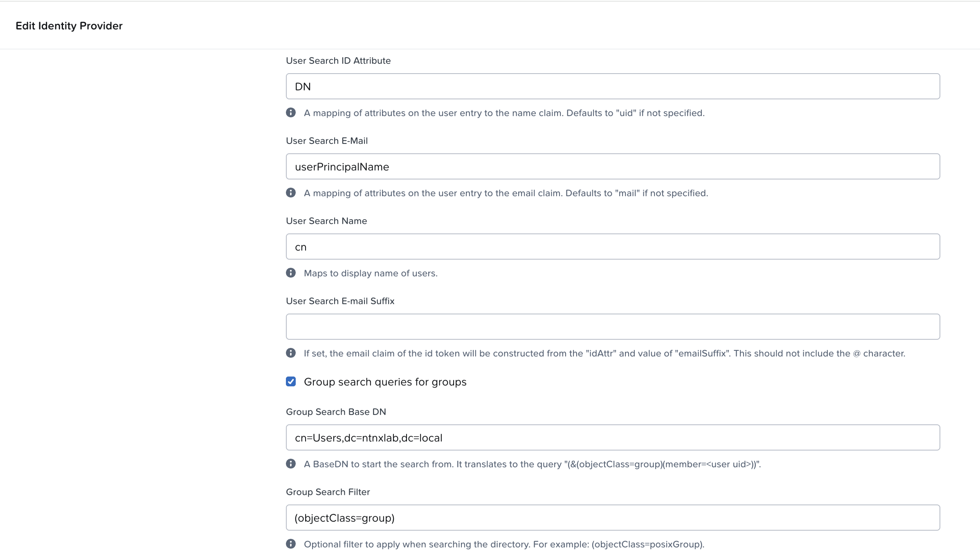The width and height of the screenshot is (980, 556).
Task: Edit the Group Search Base DN input field
Action: coord(613,437)
